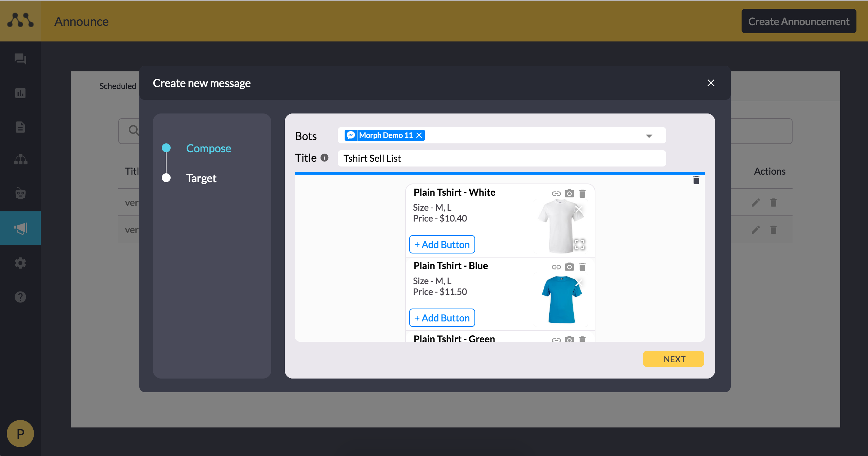Delete the Plain Tshirt - Blue card
The image size is (868, 456).
click(x=582, y=267)
